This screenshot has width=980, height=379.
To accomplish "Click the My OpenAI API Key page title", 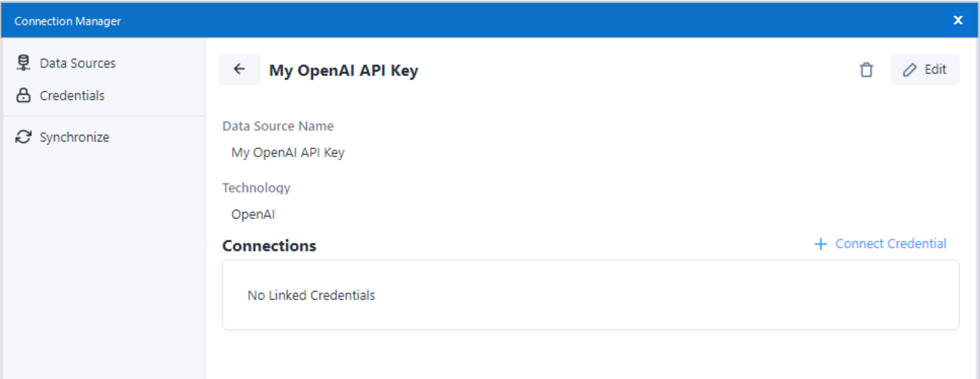I will pyautogui.click(x=344, y=70).
